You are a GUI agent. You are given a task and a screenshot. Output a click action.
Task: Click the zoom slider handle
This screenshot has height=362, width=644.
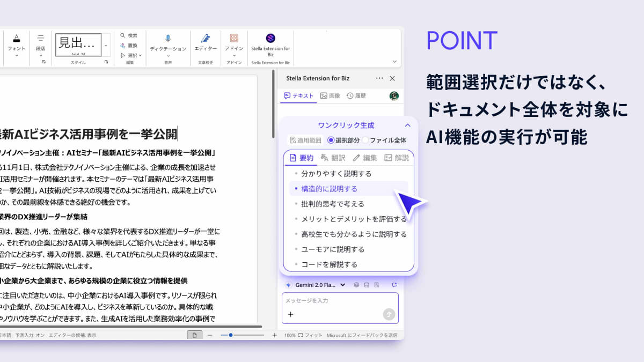click(x=231, y=335)
